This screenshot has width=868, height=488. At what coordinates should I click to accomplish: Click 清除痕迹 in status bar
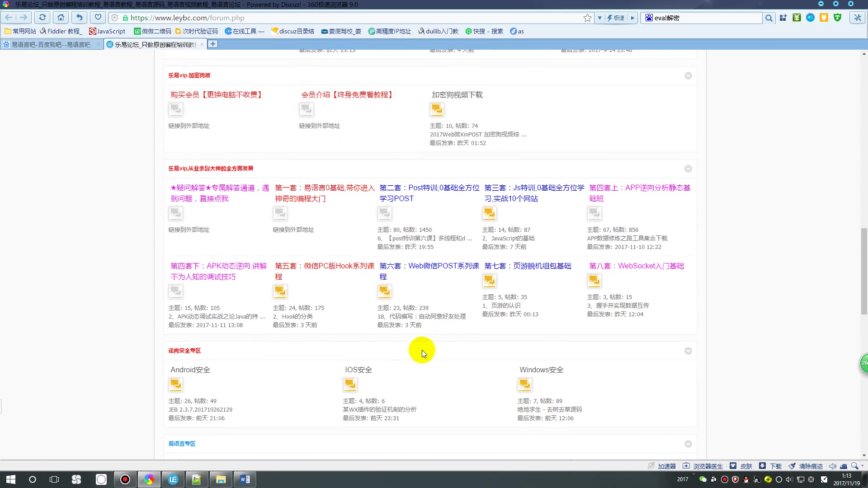[806, 466]
